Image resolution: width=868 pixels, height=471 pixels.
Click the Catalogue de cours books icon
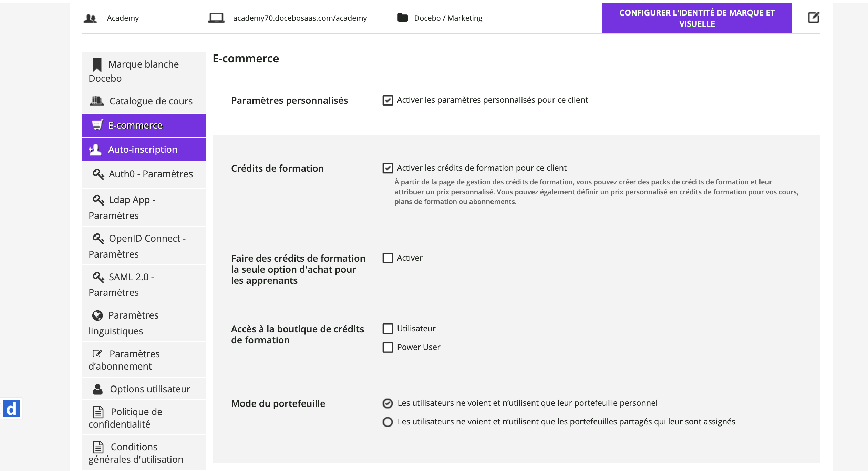97,101
